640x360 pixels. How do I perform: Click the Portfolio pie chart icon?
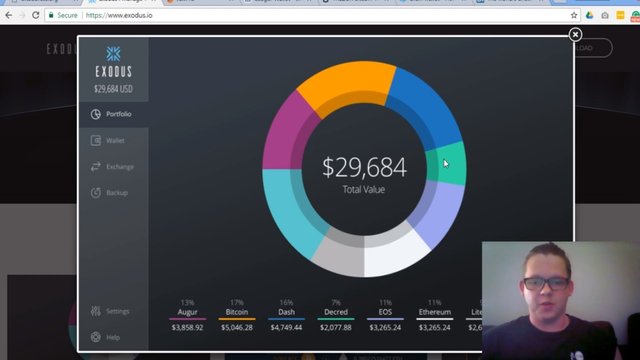pyautogui.click(x=96, y=114)
